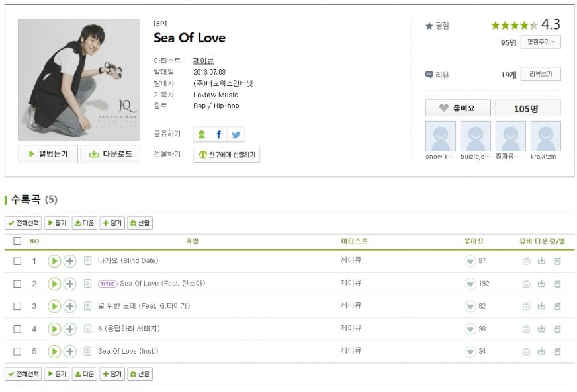This screenshot has height=392, width=577.
Task: Check the select-all checkbox in table header
Action: [17, 241]
